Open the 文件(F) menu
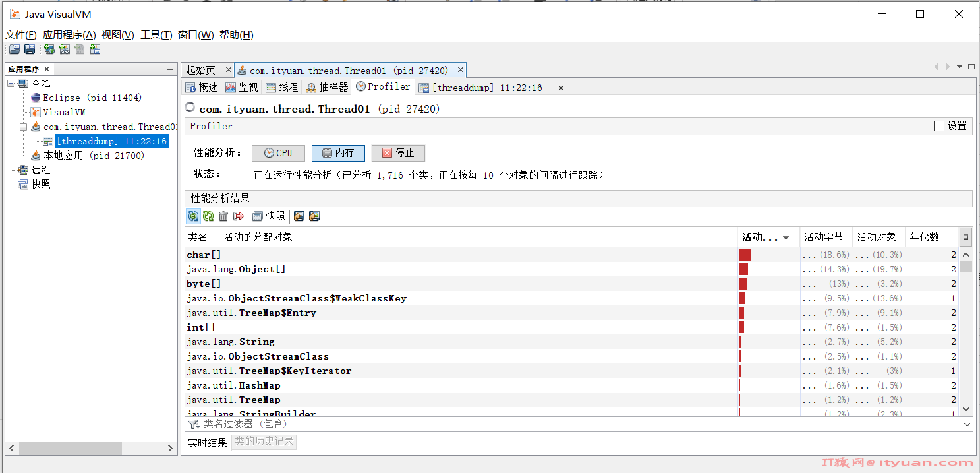980x473 pixels. (x=21, y=35)
